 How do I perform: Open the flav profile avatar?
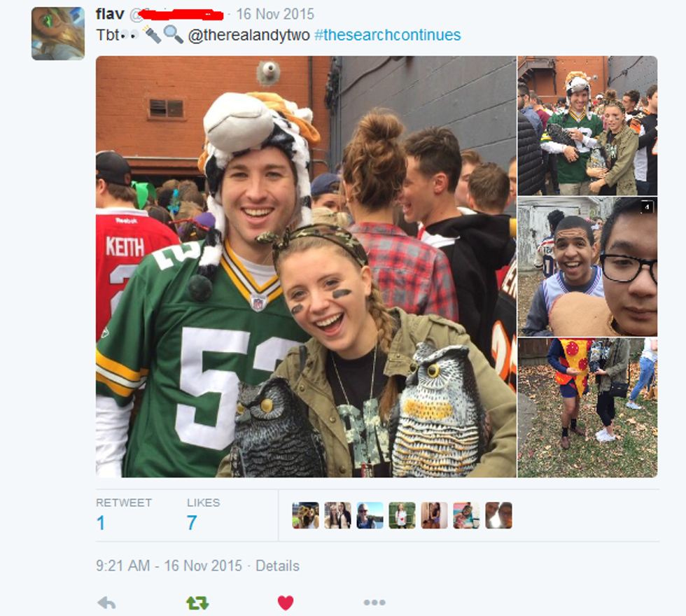point(57,34)
